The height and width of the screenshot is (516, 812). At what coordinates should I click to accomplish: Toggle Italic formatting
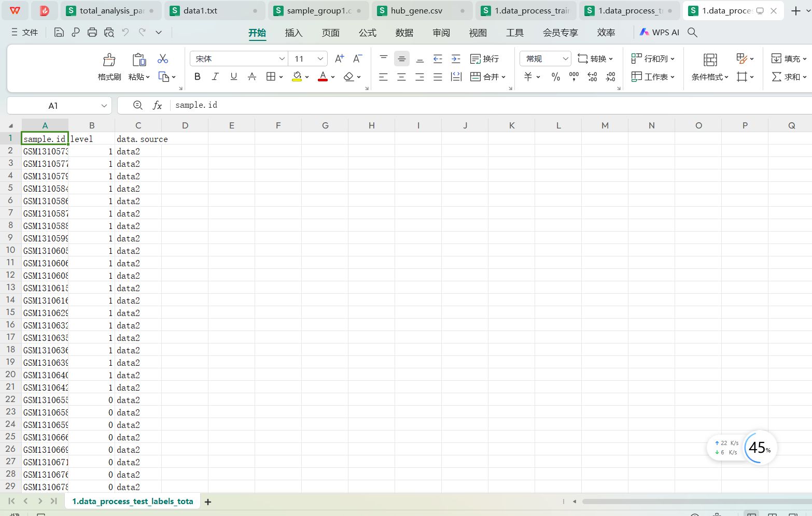coord(215,77)
